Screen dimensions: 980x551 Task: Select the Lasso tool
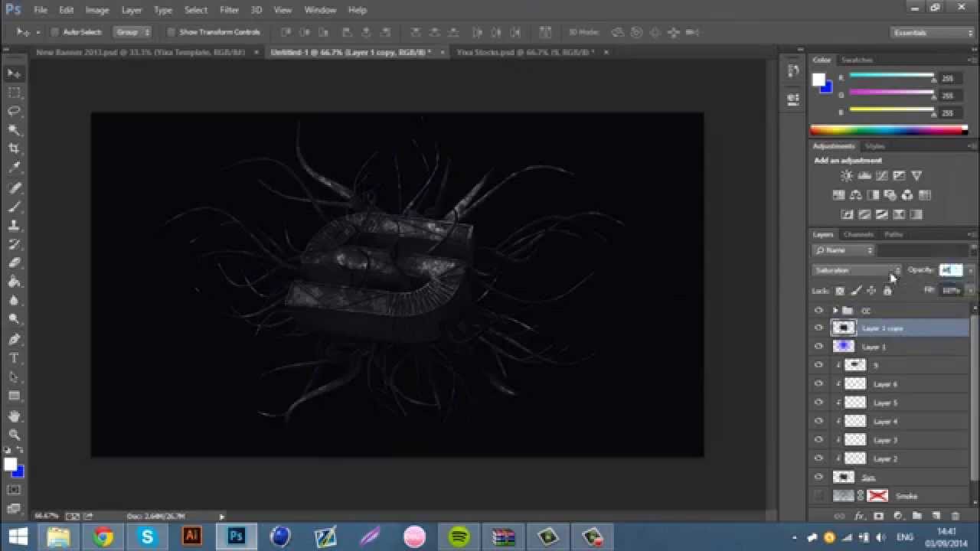tap(14, 111)
